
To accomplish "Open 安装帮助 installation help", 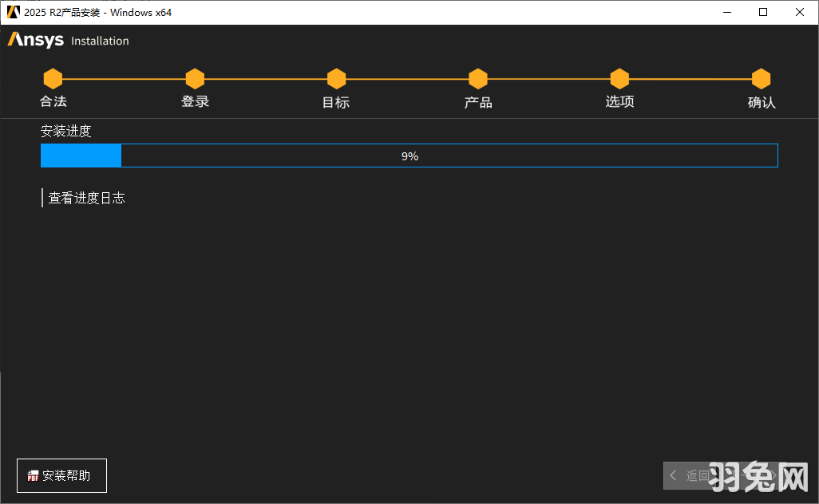I will [62, 476].
